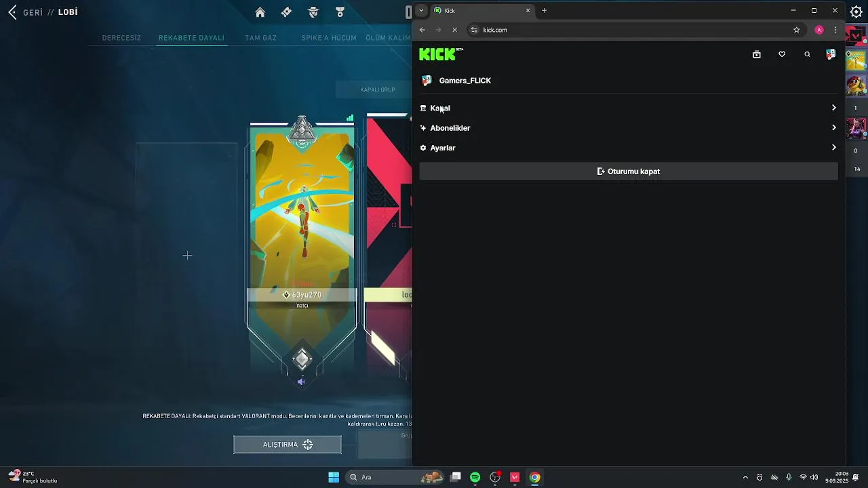Go to Valorant home screen icon

260,12
